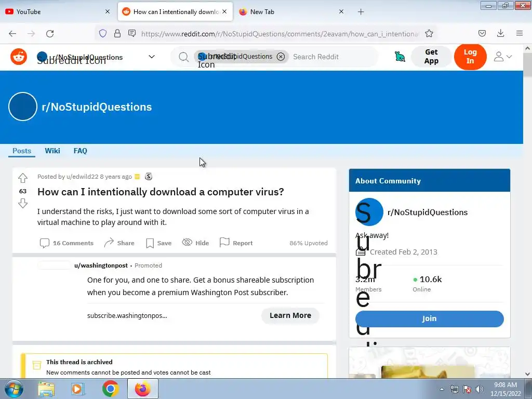Viewport: 532px width, 399px height.
Task: Reload the current page
Action: (50, 33)
